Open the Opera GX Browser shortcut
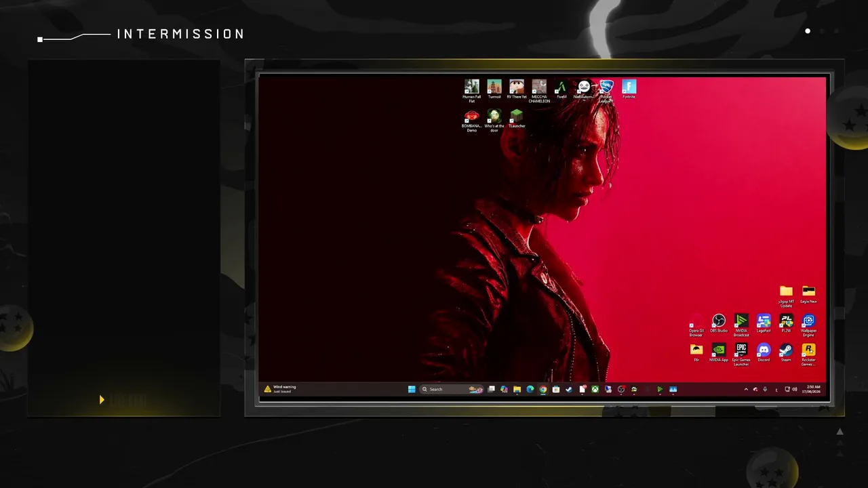868x488 pixels. 696,325
